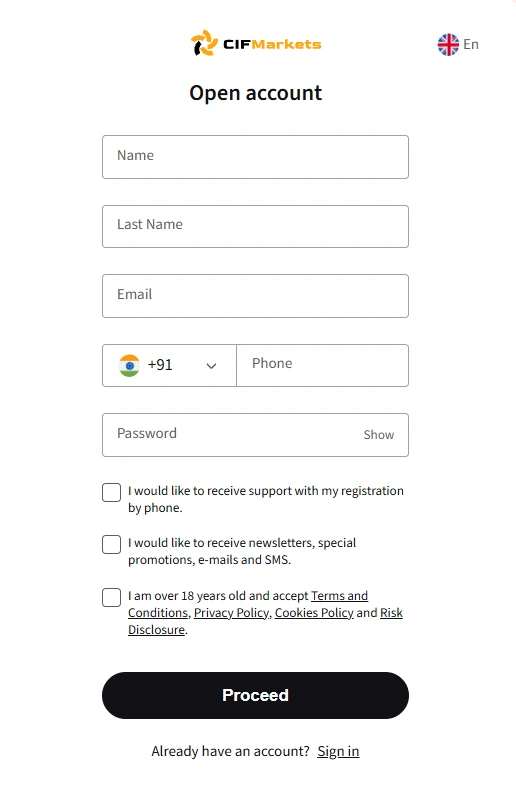Click the India flag icon

pyautogui.click(x=129, y=365)
